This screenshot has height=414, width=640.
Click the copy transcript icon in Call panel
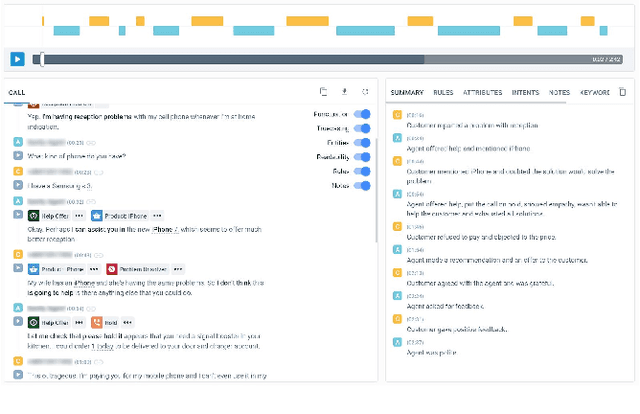(x=323, y=92)
